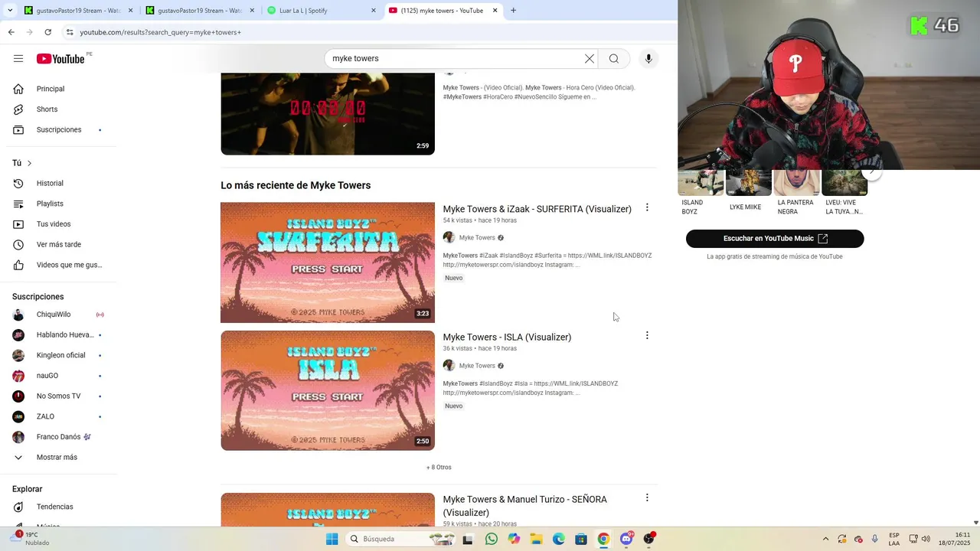Open the Hora Cero video thumbnail
980x551 pixels.
pyautogui.click(x=328, y=114)
